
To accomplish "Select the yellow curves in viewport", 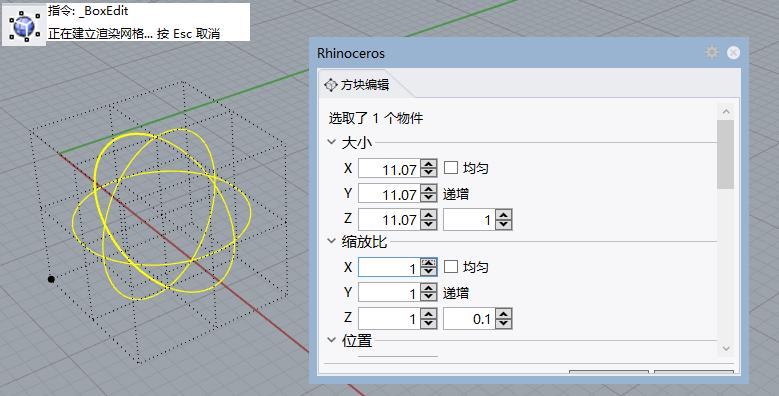I will [161, 214].
